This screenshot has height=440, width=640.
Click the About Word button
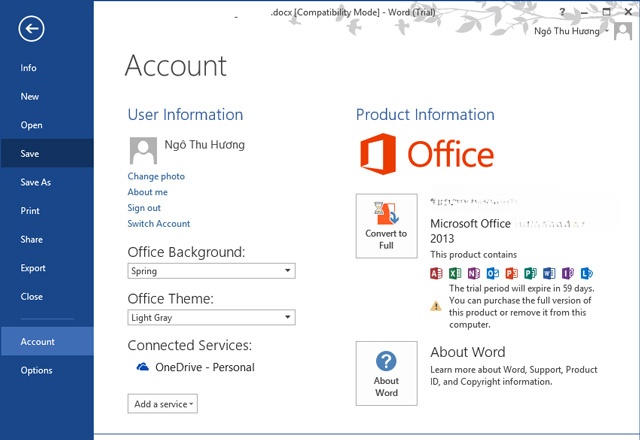pyautogui.click(x=387, y=373)
